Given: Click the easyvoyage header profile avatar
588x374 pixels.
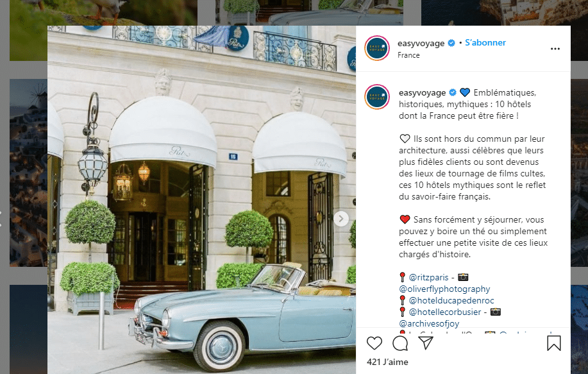Looking at the screenshot, I should point(377,48).
